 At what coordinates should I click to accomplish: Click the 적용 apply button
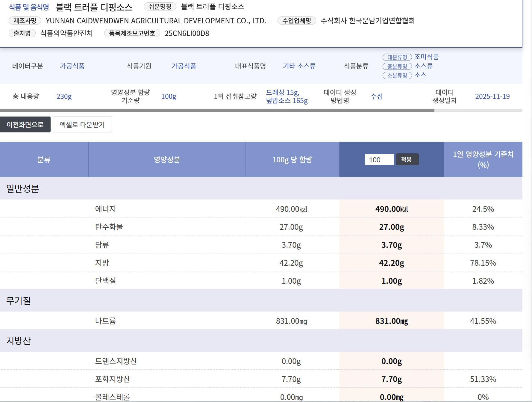click(407, 159)
